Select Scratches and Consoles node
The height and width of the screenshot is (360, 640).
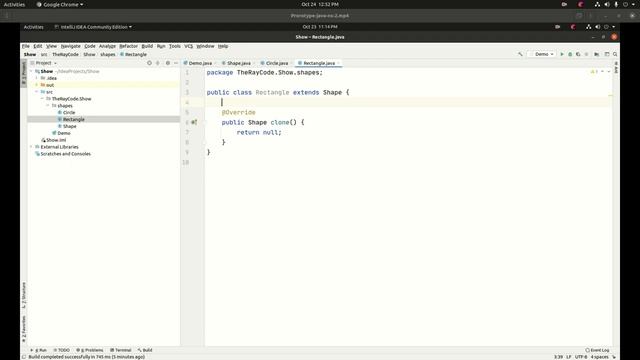(65, 154)
